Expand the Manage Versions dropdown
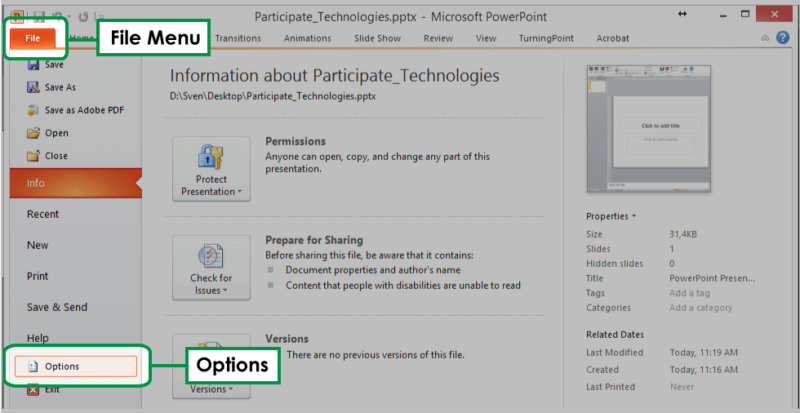Screen dimensions: 800x413 tap(211, 366)
